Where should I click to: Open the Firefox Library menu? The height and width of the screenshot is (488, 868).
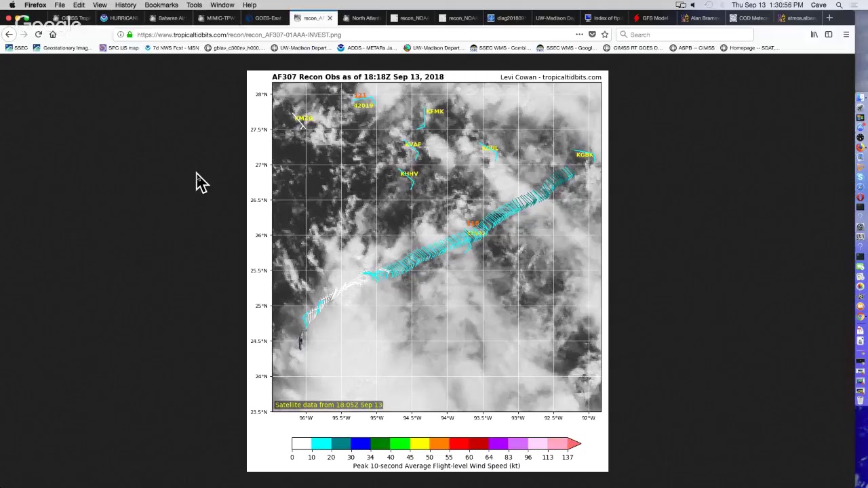tap(814, 35)
